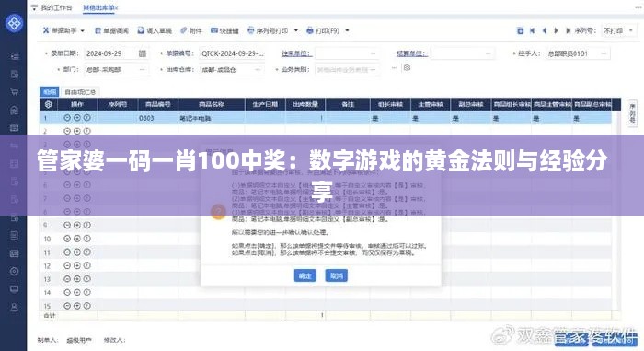The width and height of the screenshot is (644, 351).
Task: Open the 往来单位 selector ellipsis
Action: coord(373,53)
